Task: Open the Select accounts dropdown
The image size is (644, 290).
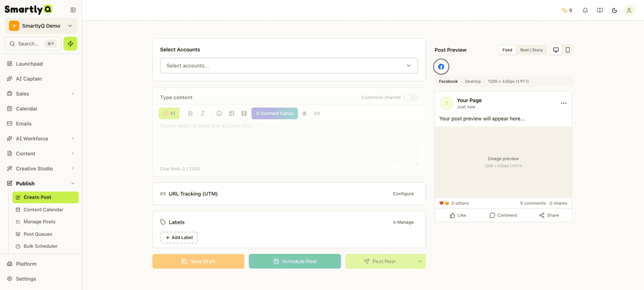Action: tap(288, 66)
